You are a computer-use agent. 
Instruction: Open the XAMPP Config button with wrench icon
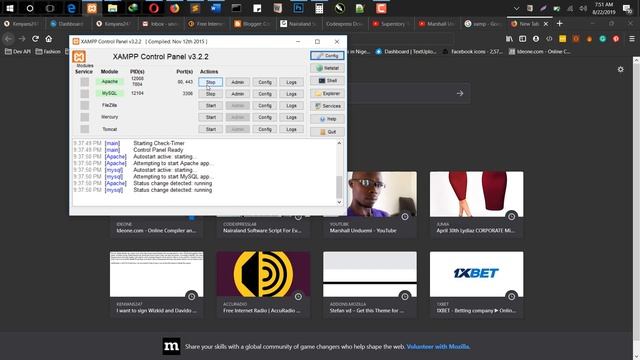point(327,56)
